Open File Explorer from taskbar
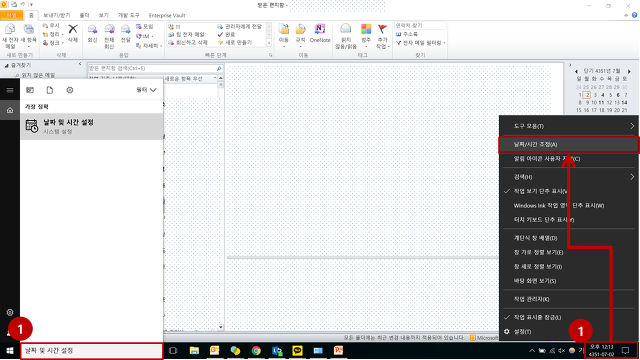 coord(194,351)
